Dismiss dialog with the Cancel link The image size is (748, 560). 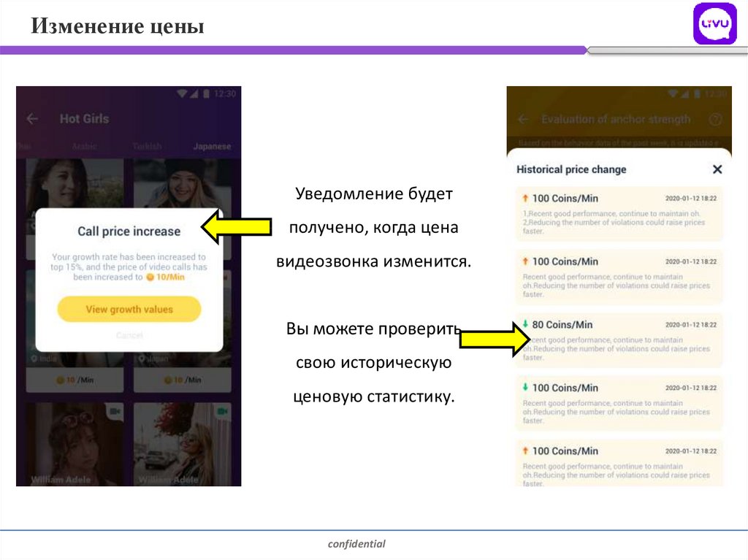pyautogui.click(x=129, y=335)
